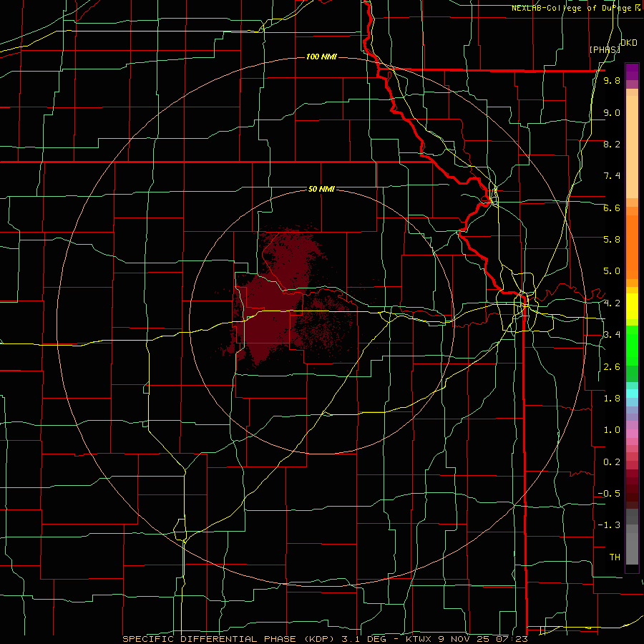644x644 pixels.
Task: Click the 7.4 color scale value
Action: [x=612, y=176]
